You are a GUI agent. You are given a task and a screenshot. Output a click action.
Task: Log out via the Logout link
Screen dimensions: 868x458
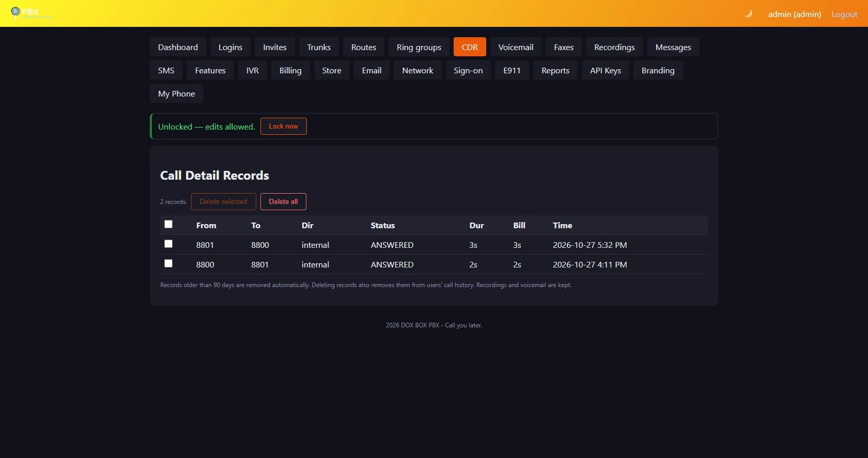[844, 14]
